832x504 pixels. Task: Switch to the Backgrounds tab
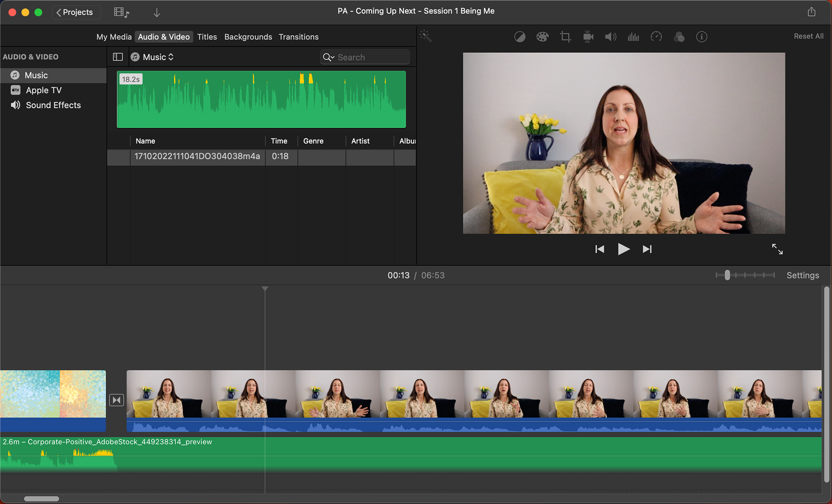(x=248, y=37)
